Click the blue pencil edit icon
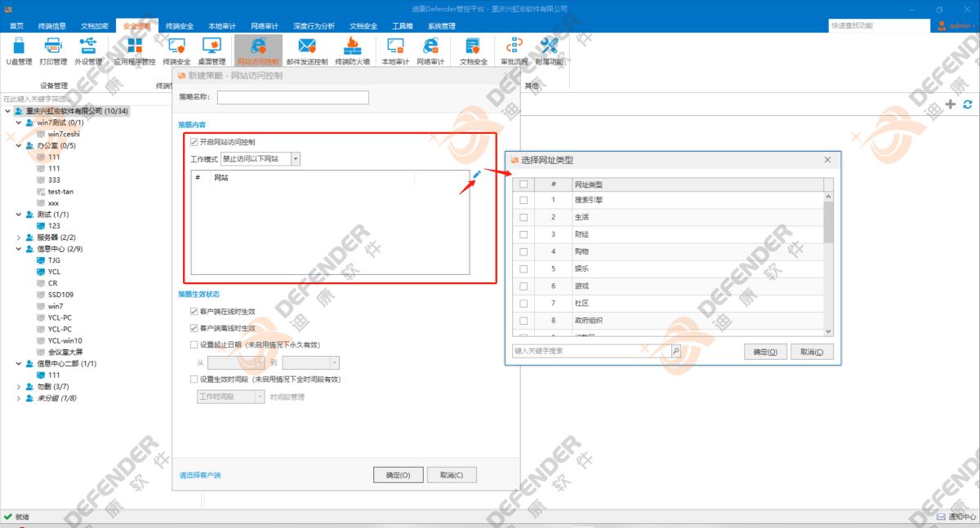 (477, 174)
